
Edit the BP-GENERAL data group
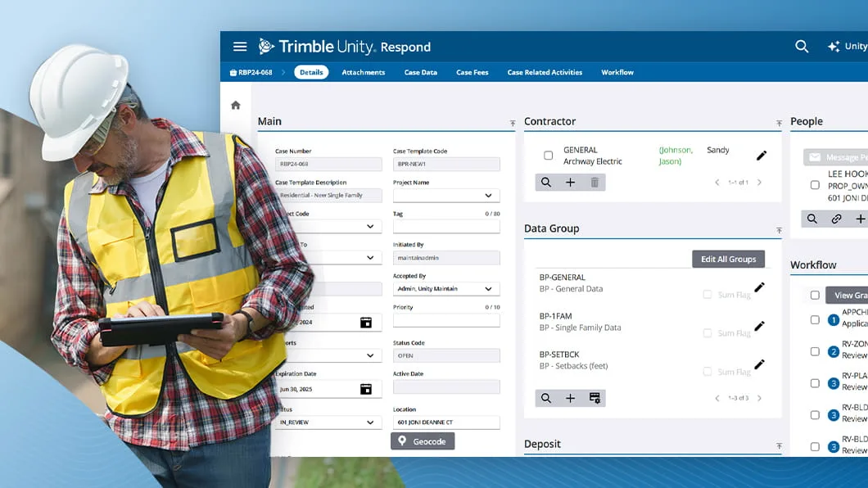coord(760,287)
